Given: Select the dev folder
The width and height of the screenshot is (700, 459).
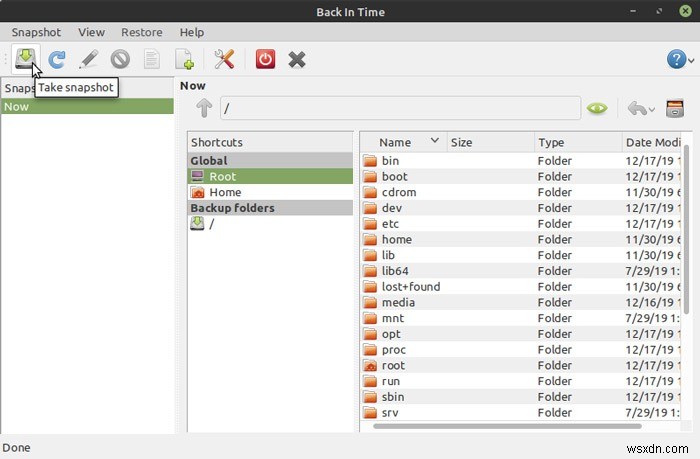Looking at the screenshot, I should tap(521, 208).
